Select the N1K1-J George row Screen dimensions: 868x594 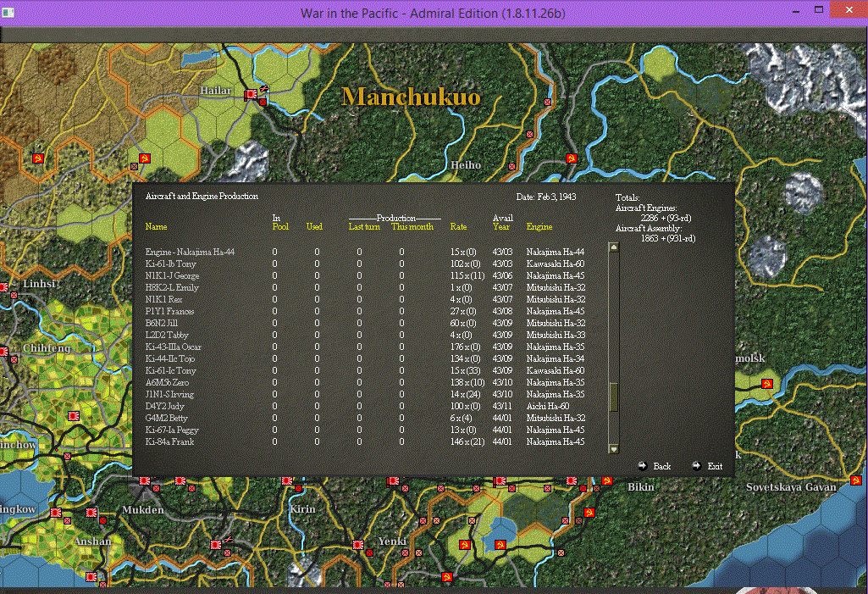(x=365, y=276)
